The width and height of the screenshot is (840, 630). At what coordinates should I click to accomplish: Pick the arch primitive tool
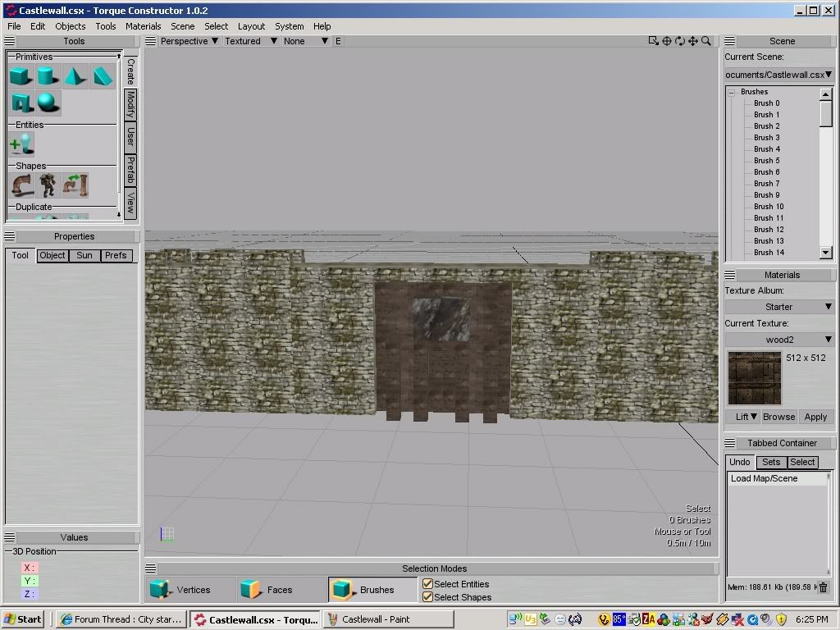click(21, 103)
